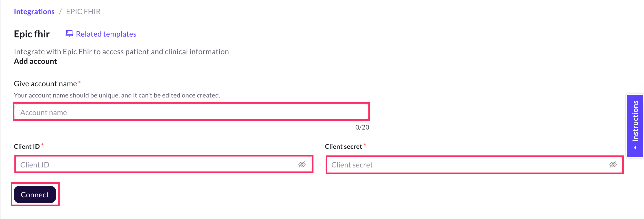Click the Client ID field label
This screenshot has width=644, height=219.
tap(27, 147)
